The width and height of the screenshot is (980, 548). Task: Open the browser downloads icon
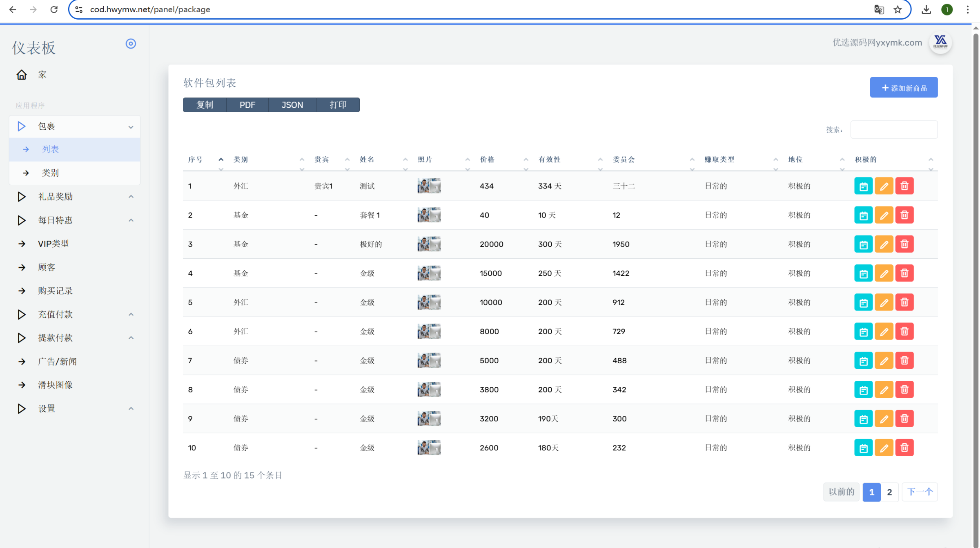[x=926, y=9]
